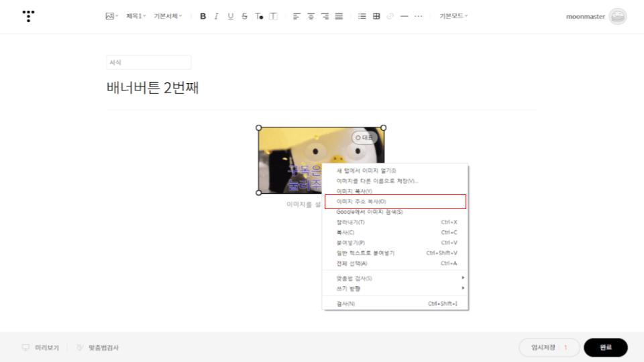Choose 검사 Ctrl+Shift+I menu item
644x362 pixels.
tap(395, 304)
